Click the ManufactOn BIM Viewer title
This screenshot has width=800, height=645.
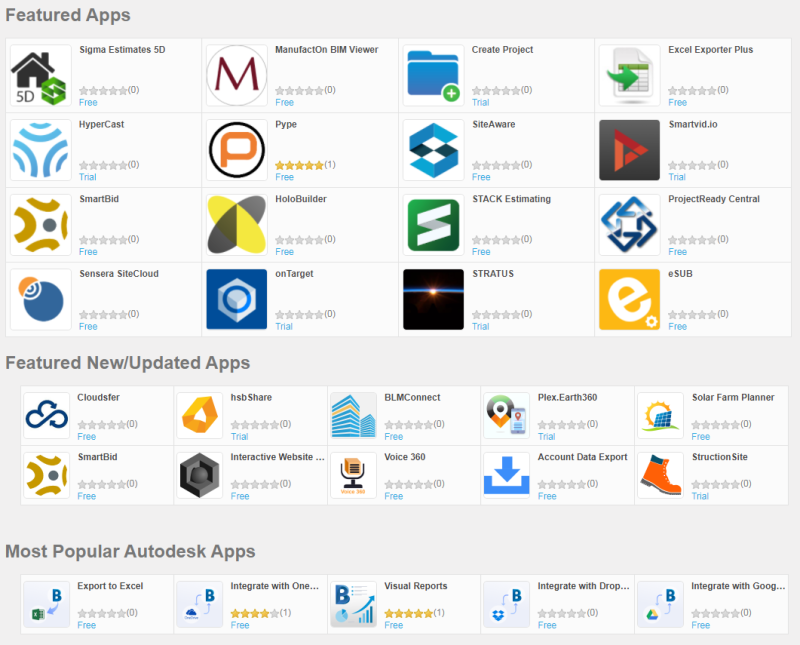point(327,49)
